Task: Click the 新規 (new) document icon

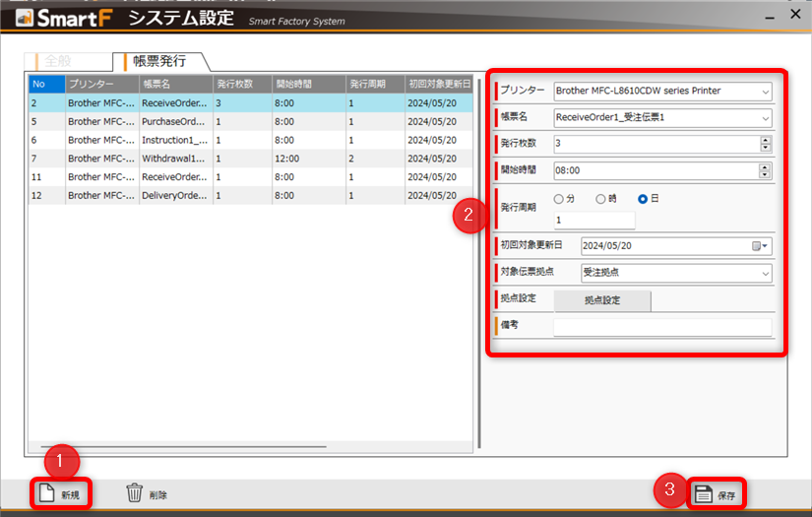Action: coord(46,493)
